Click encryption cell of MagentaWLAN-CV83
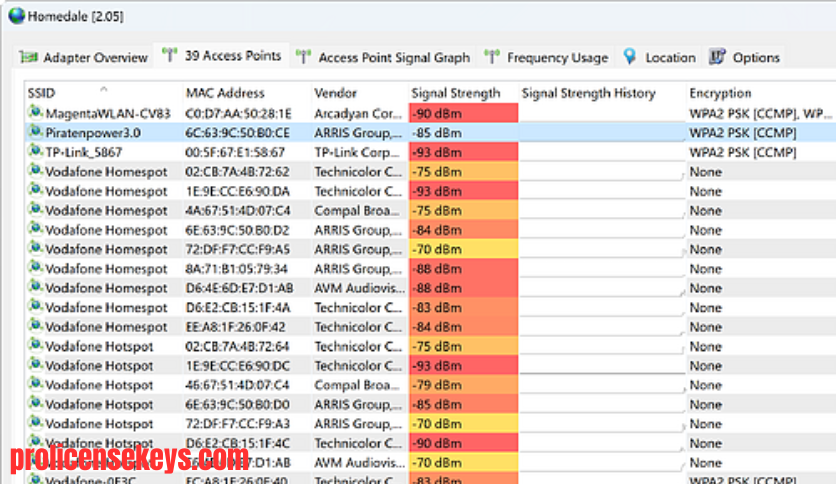 click(x=761, y=114)
